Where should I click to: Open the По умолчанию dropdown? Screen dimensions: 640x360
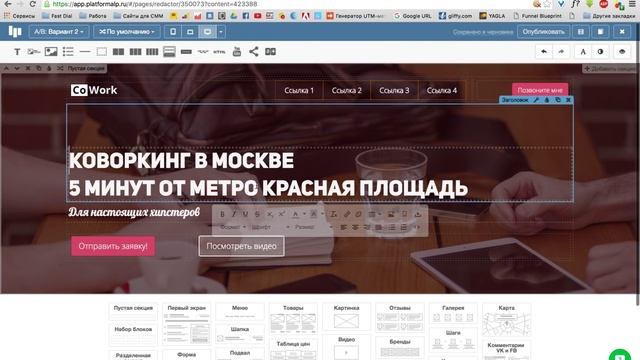click(127, 32)
